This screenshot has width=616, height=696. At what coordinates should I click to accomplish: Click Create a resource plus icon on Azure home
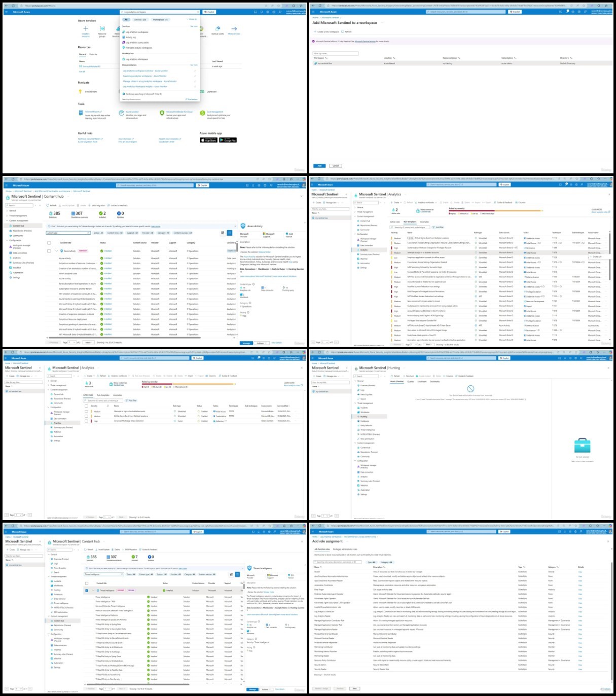pyautogui.click(x=85, y=28)
